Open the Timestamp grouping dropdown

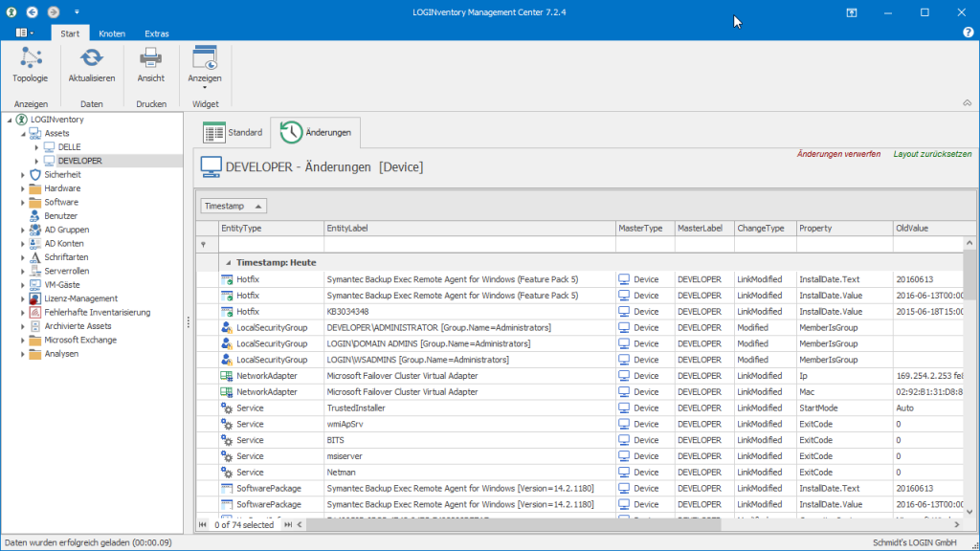(x=232, y=205)
